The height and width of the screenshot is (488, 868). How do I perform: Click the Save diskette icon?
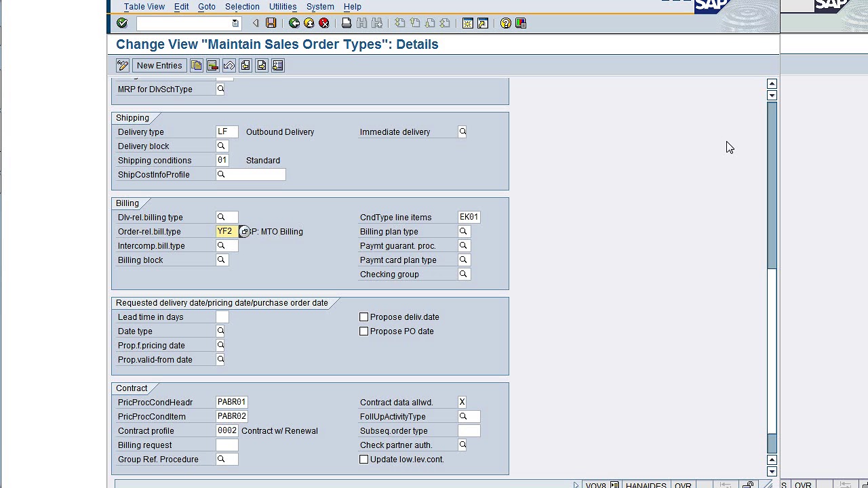pos(271,23)
